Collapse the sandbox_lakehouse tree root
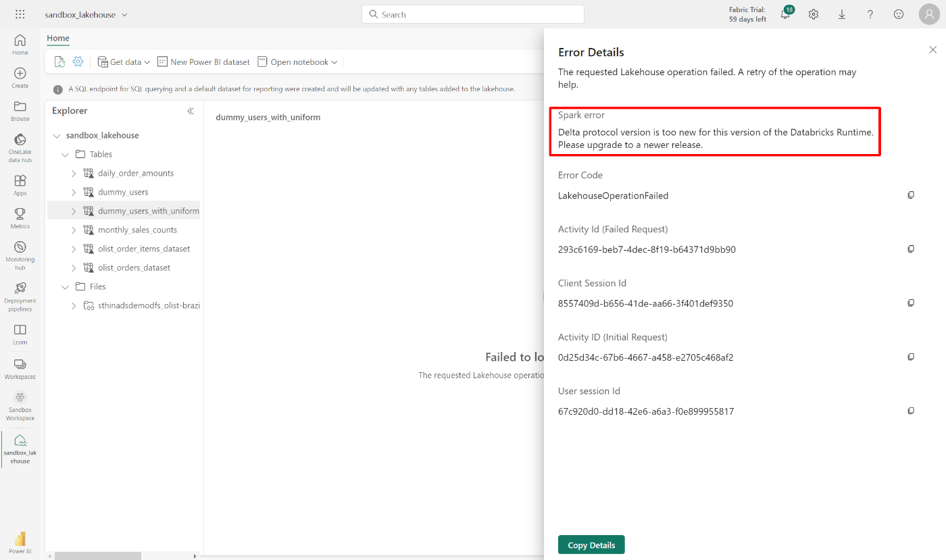Viewport: 946px width, 560px height. (x=57, y=136)
